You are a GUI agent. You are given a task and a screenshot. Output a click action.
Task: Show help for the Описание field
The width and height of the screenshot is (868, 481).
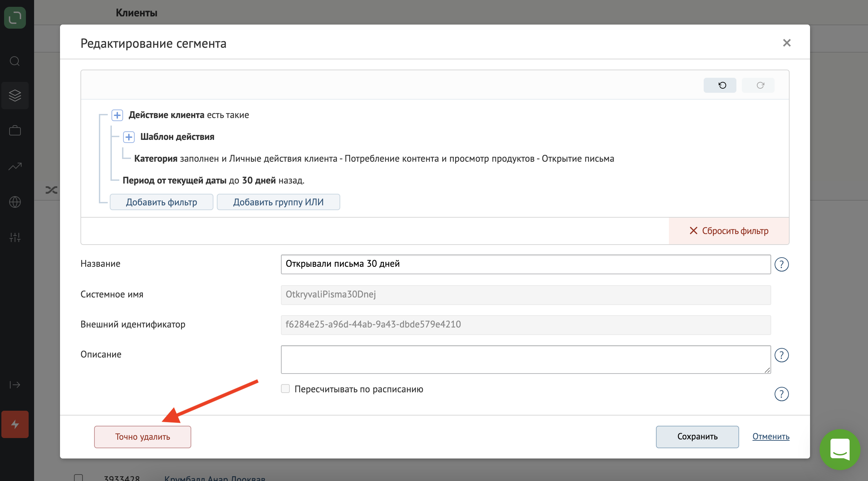[x=782, y=355]
